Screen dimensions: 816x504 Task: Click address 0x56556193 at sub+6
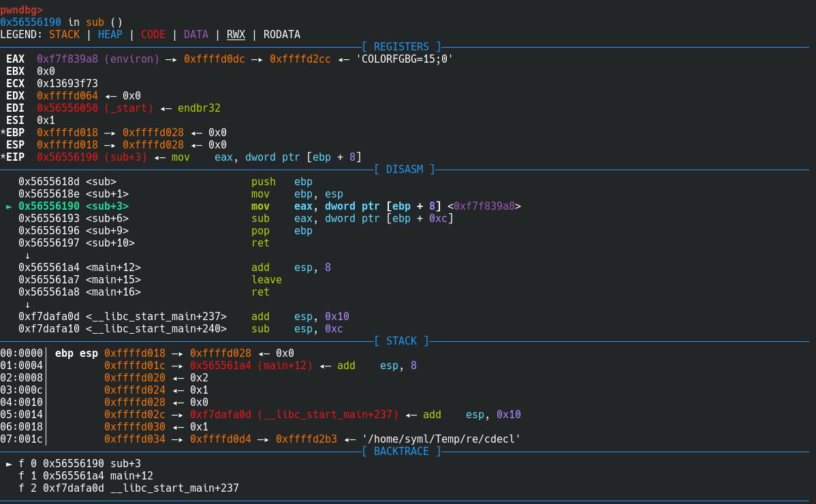pos(49,219)
